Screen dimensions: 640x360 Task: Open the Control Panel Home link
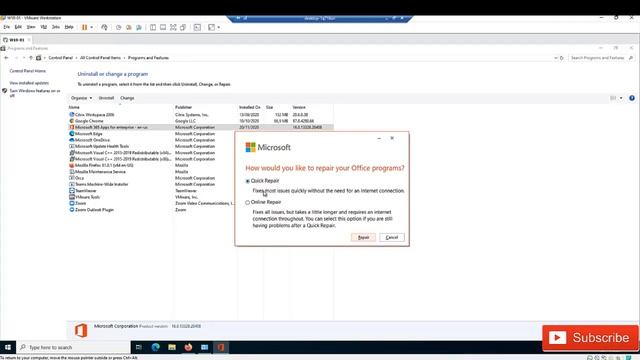pyautogui.click(x=28, y=71)
